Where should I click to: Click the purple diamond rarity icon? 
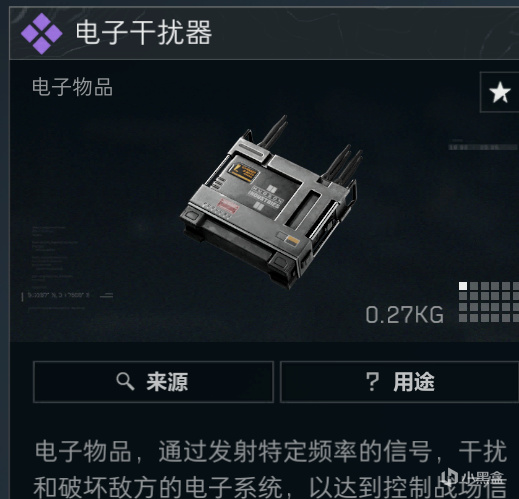pyautogui.click(x=42, y=33)
